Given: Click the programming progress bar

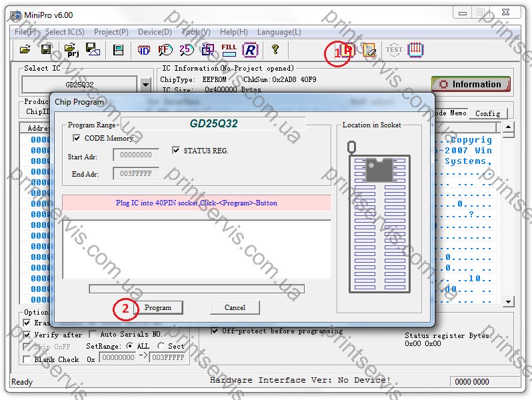Looking at the screenshot, I should coord(197,289).
